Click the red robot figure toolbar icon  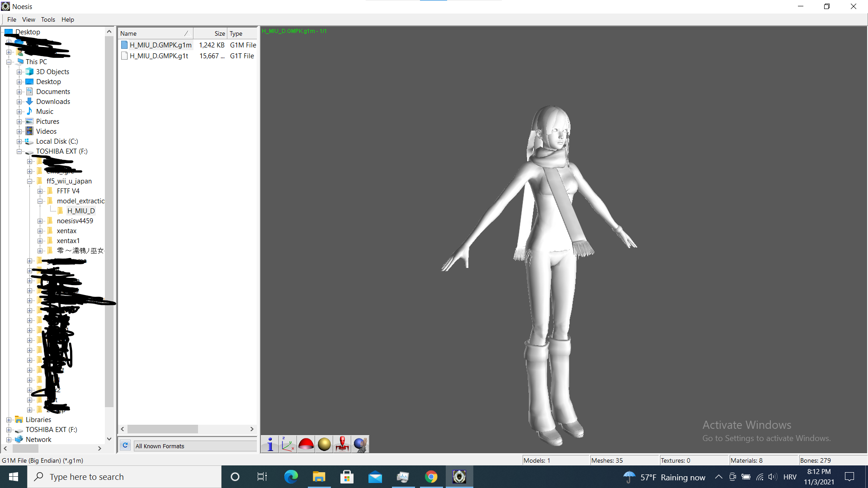[x=342, y=444]
